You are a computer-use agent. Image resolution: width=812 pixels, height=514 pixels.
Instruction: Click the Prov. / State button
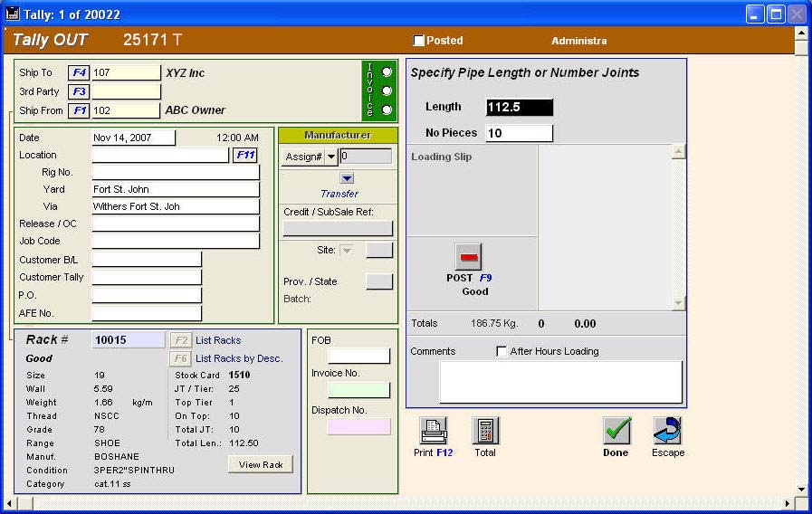(379, 281)
